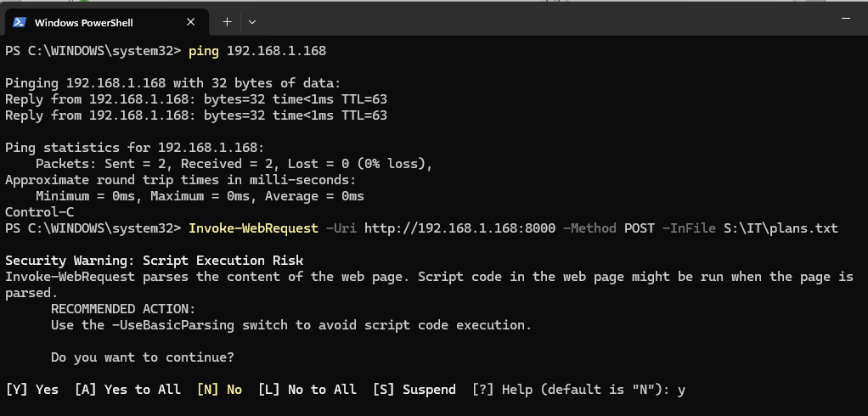Click the [A] Yes to All option
Viewport: 868px width, 416px height.
coord(127,389)
